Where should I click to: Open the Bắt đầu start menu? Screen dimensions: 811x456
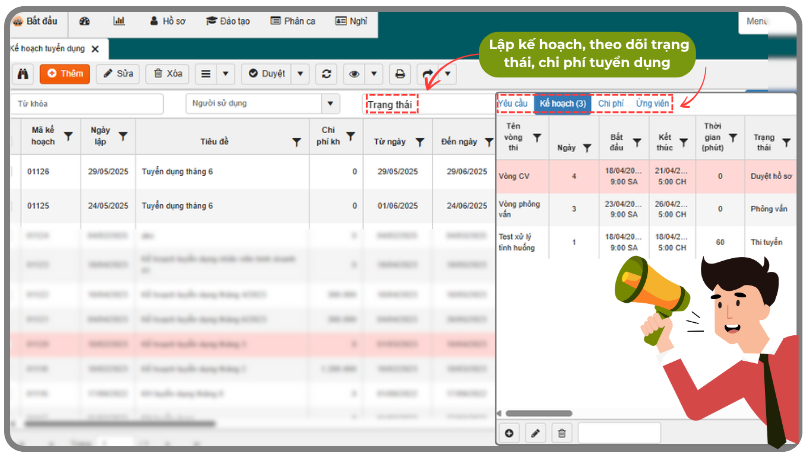click(x=35, y=21)
